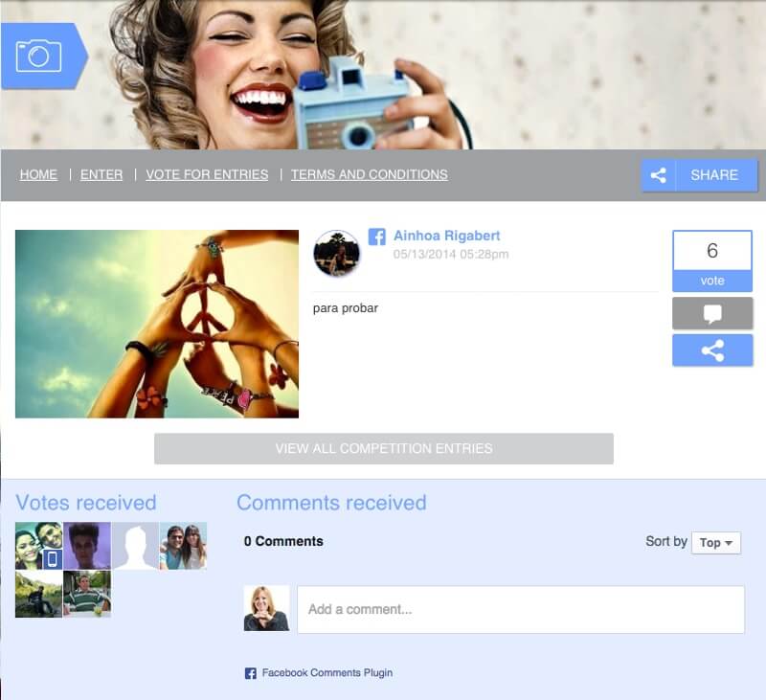
Task: Click the SHARE button in the navigation bar
Action: click(699, 175)
